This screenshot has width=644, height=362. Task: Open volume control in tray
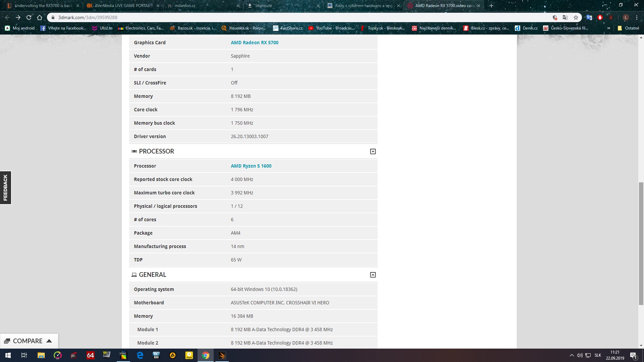coord(580,355)
